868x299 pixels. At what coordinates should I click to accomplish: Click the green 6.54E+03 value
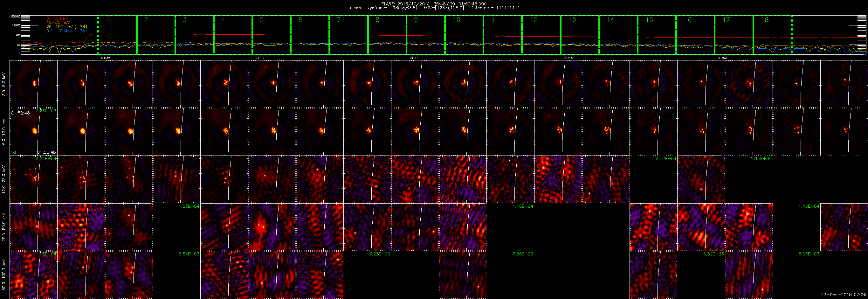pyautogui.click(x=189, y=254)
